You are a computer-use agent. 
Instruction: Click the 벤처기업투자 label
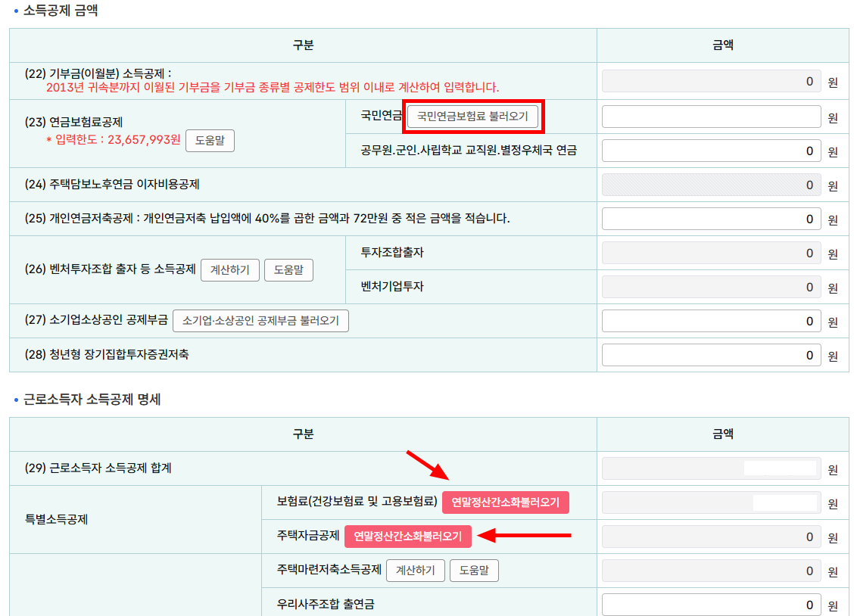(392, 286)
